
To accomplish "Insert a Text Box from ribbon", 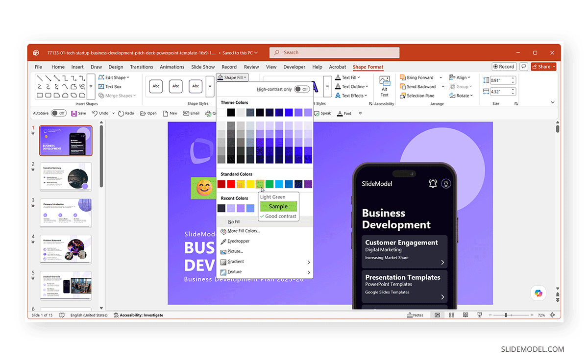I will [110, 87].
